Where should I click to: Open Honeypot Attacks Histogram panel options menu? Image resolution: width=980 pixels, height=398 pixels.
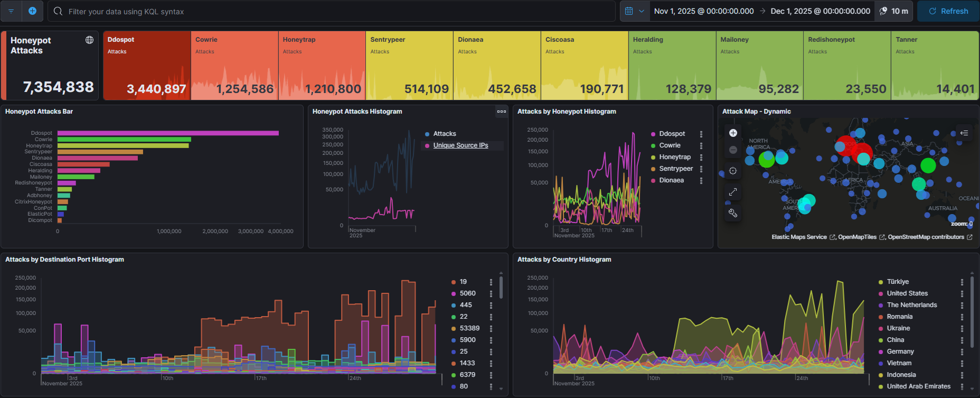[501, 112]
